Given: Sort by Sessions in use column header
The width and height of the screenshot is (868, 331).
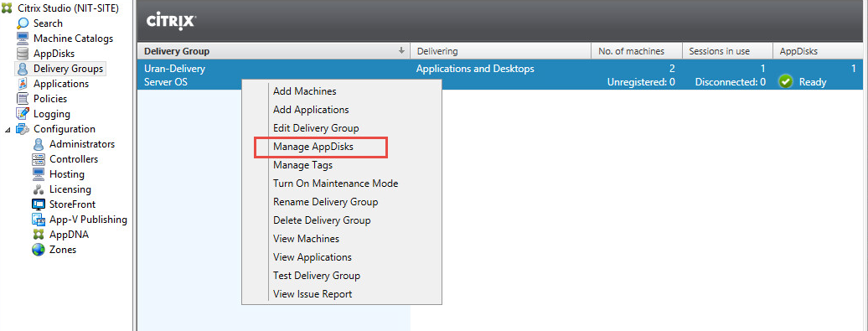Looking at the screenshot, I should [727, 51].
